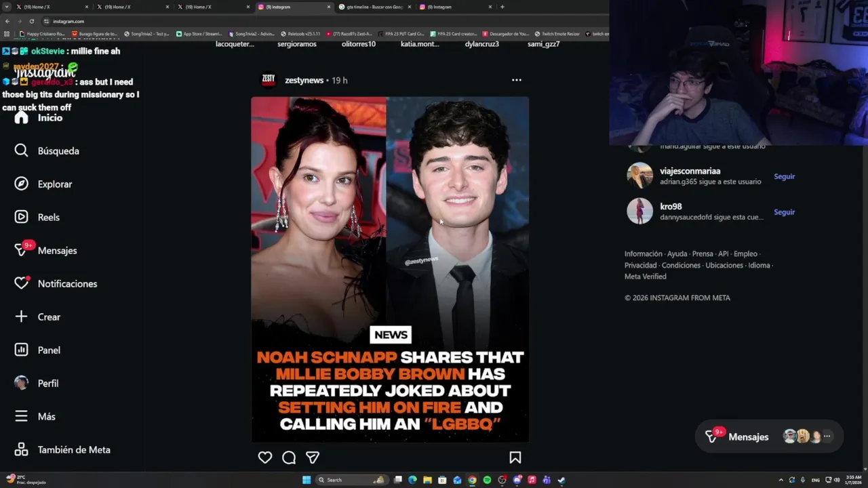
Task: Go back in browser history
Action: pyautogui.click(x=7, y=21)
